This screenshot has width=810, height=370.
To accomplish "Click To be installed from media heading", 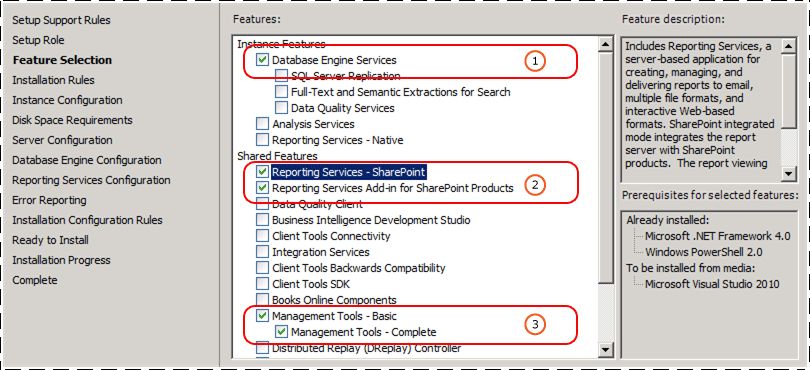I will (691, 268).
